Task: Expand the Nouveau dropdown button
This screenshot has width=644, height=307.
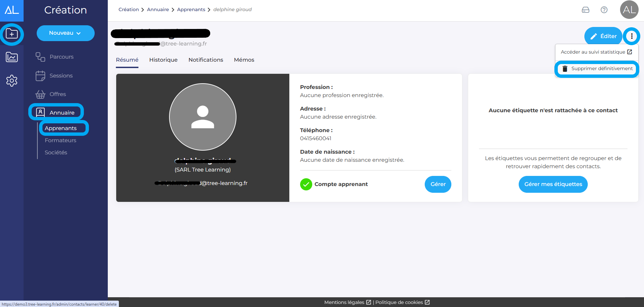Action: 65,33
